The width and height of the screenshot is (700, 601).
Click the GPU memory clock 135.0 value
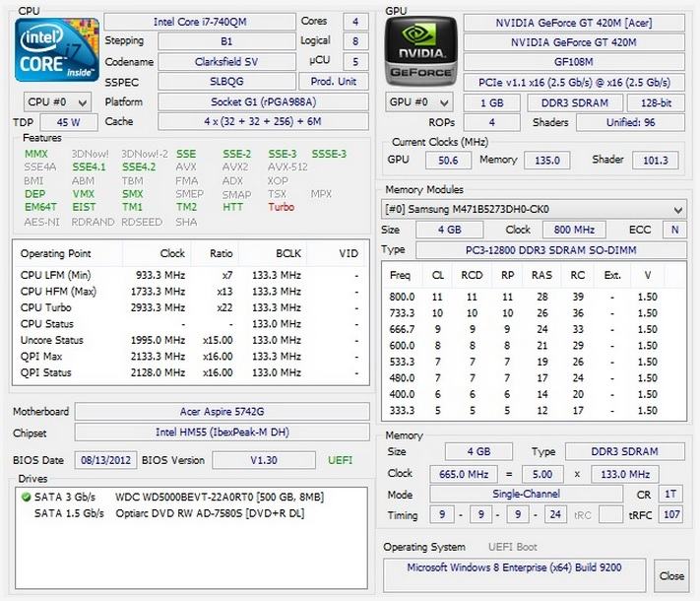coord(546,160)
